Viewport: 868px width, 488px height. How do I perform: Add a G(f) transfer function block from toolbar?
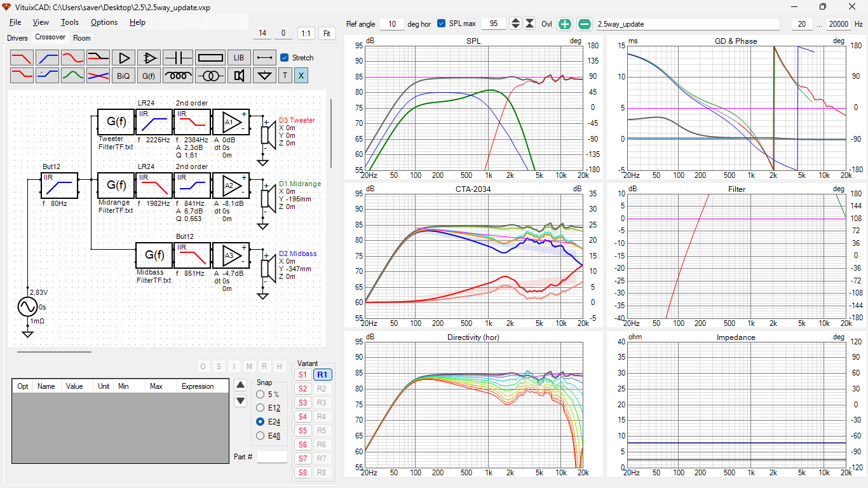149,76
